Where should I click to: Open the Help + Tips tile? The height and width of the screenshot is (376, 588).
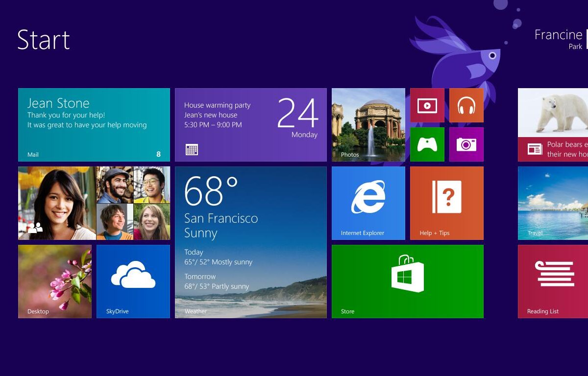coord(446,203)
